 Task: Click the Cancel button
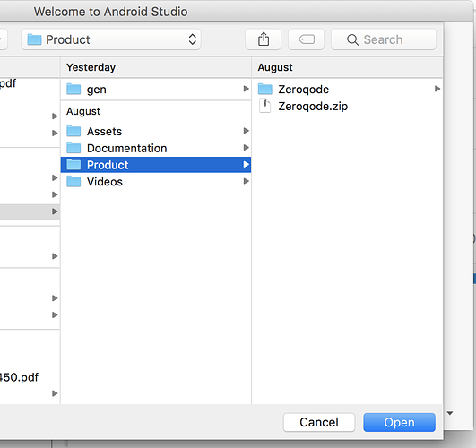click(319, 422)
